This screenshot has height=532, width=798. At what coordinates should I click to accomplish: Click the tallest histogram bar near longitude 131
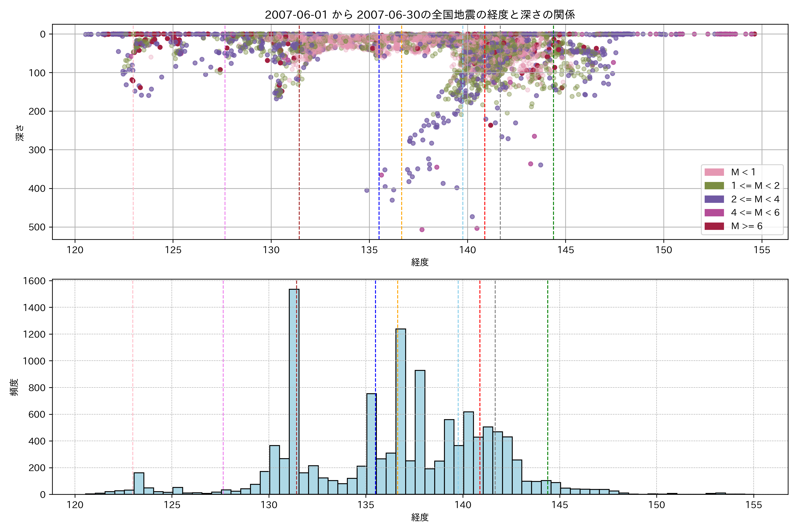click(294, 390)
